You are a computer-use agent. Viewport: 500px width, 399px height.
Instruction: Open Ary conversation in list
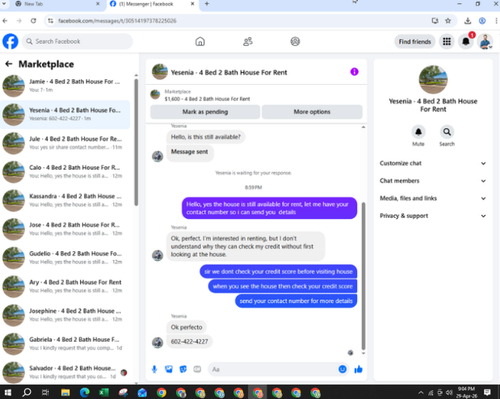click(65, 286)
